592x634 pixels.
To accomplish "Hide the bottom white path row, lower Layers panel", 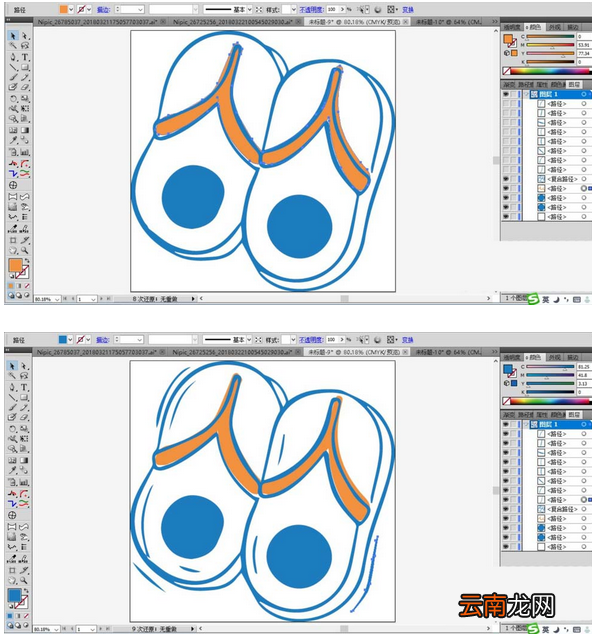I will [506, 547].
